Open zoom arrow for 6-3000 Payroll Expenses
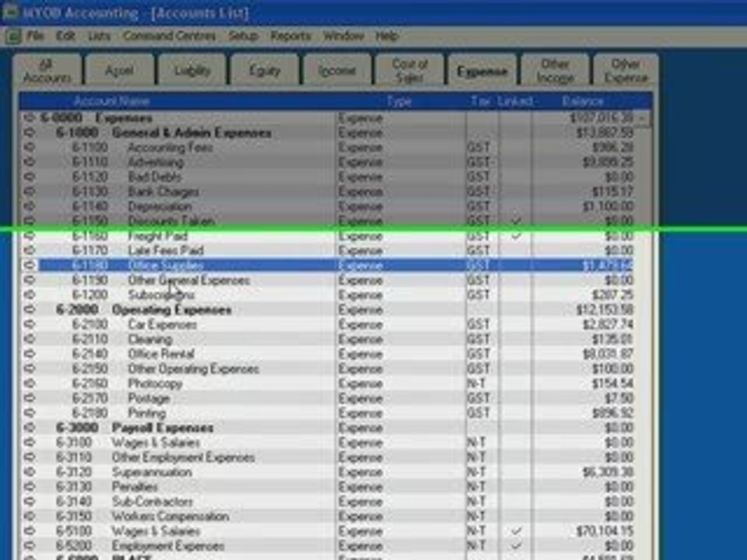Viewport: 747px width, 560px height. (30, 428)
